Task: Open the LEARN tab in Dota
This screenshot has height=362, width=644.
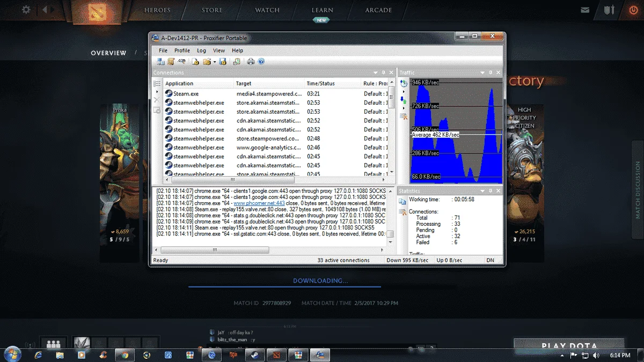Action: click(x=323, y=10)
